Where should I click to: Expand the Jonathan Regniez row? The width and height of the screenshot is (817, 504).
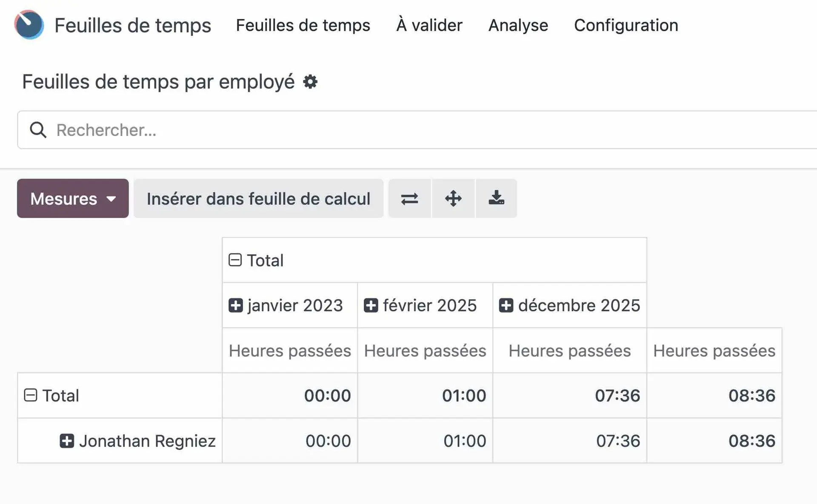click(67, 441)
